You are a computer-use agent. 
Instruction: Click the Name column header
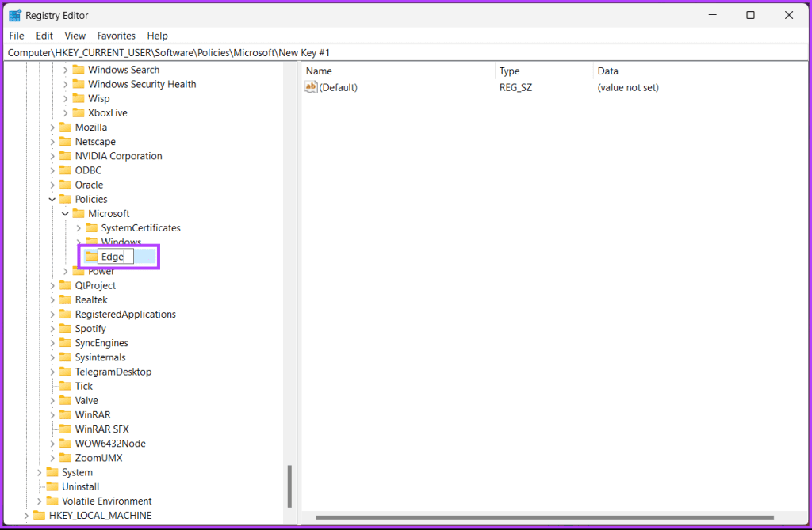(x=319, y=71)
